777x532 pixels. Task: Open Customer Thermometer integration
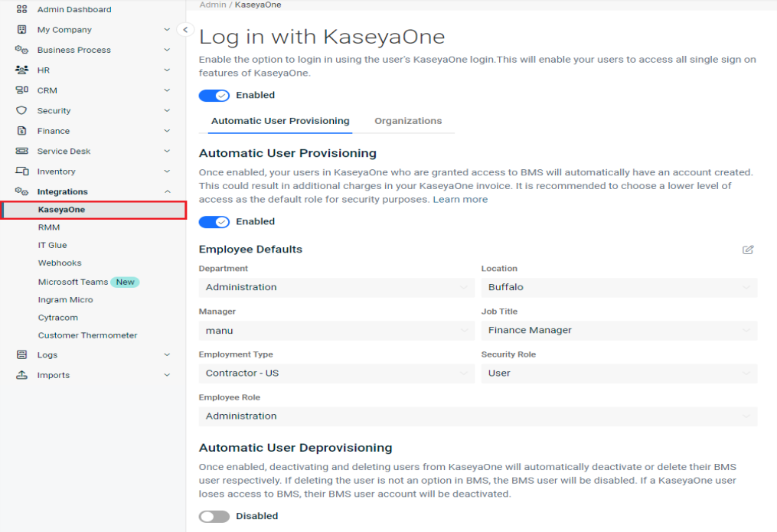click(87, 335)
